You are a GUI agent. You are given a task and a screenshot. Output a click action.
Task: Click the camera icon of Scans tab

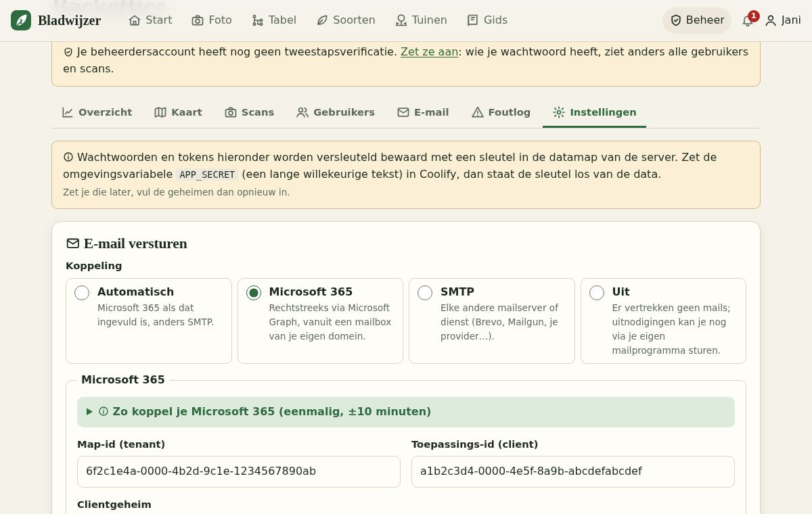coord(231,112)
